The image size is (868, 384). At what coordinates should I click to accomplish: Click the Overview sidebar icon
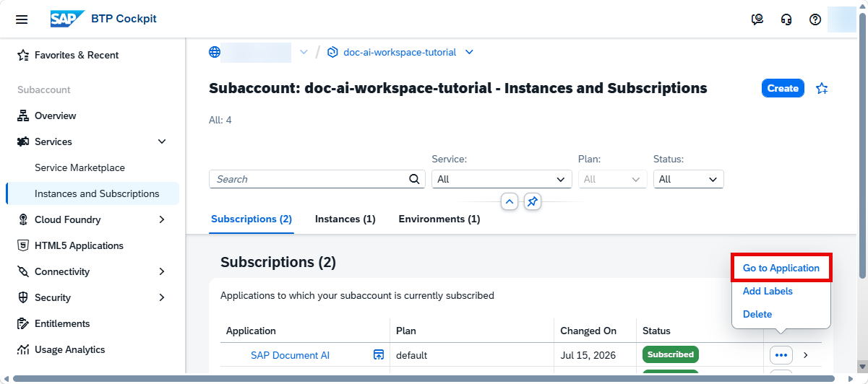[x=23, y=115]
